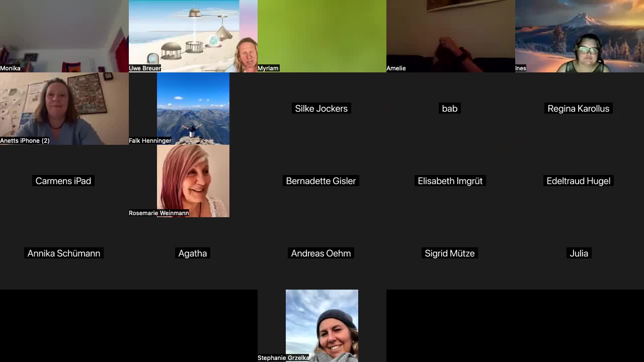644x362 pixels.
Task: Click the Sigrid Mütze participant name
Action: tap(450, 253)
